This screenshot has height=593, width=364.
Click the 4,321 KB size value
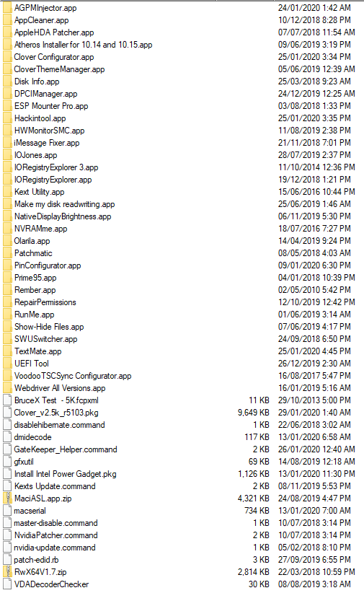(253, 498)
